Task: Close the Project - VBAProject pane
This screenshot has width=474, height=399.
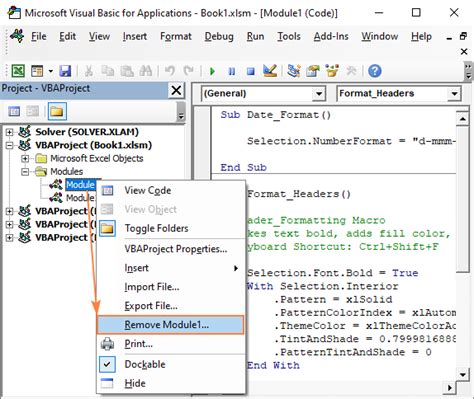Action: click(x=176, y=90)
